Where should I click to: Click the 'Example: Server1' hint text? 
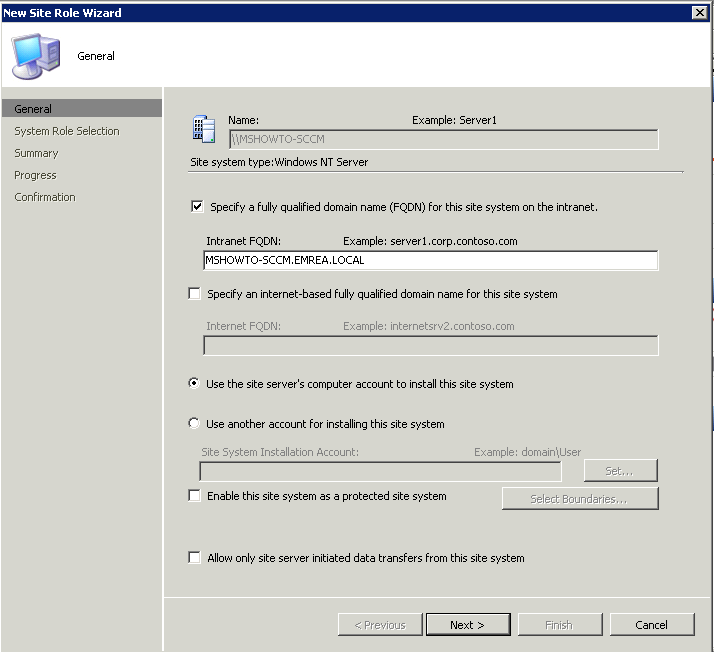454,120
